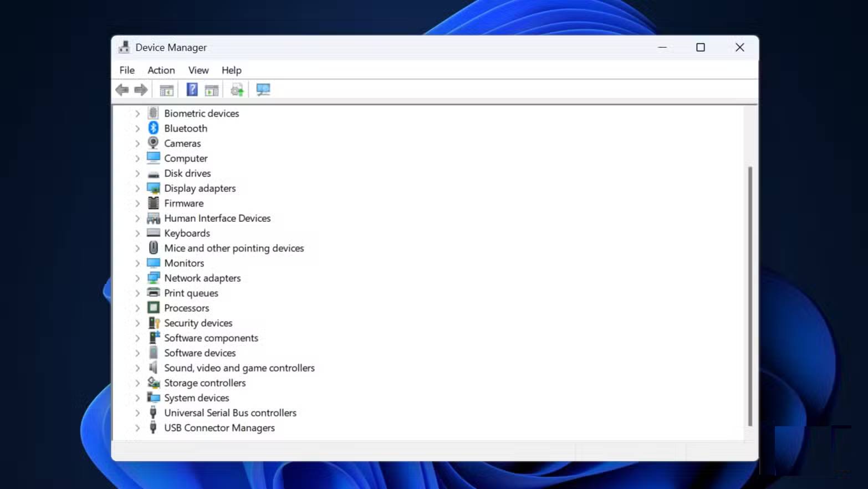Expand the Computer category chevron

click(137, 159)
